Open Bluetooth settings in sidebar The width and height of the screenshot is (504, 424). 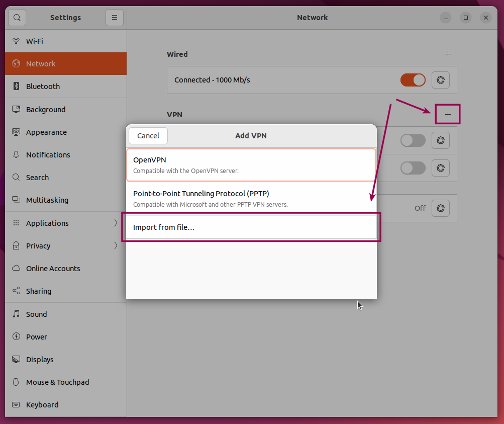43,87
